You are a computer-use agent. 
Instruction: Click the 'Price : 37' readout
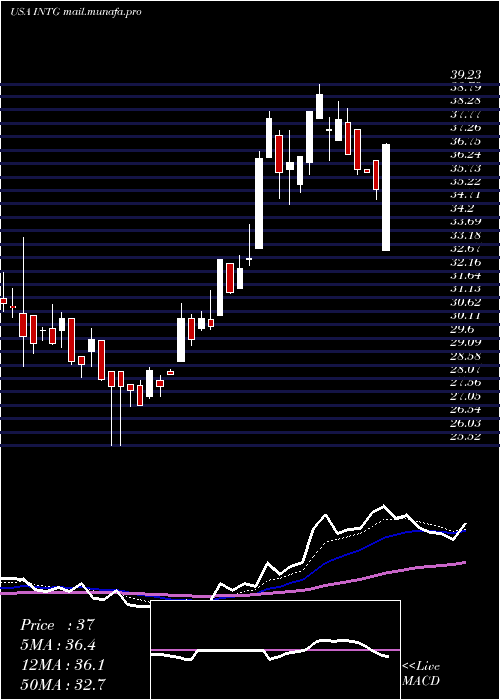(58, 625)
